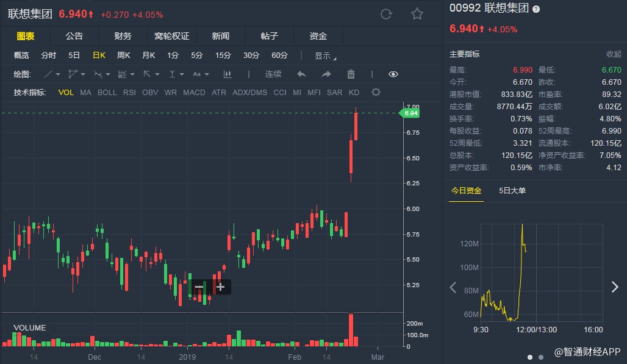The width and height of the screenshot is (627, 364).
Task: Collapse key indicators with 收起
Action: click(614, 54)
